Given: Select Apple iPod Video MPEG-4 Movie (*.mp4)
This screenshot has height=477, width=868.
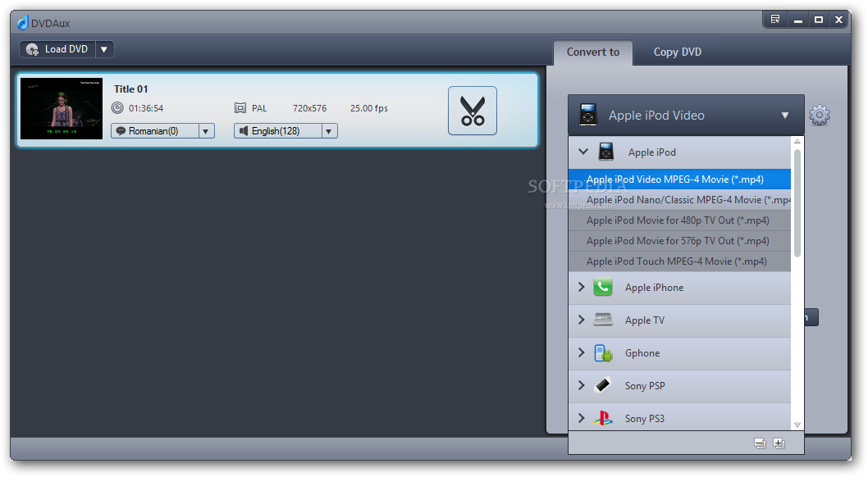Looking at the screenshot, I should point(679,179).
